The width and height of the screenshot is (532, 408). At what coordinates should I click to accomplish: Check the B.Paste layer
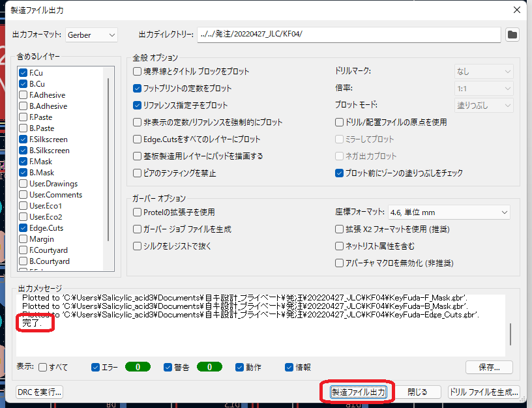point(23,128)
